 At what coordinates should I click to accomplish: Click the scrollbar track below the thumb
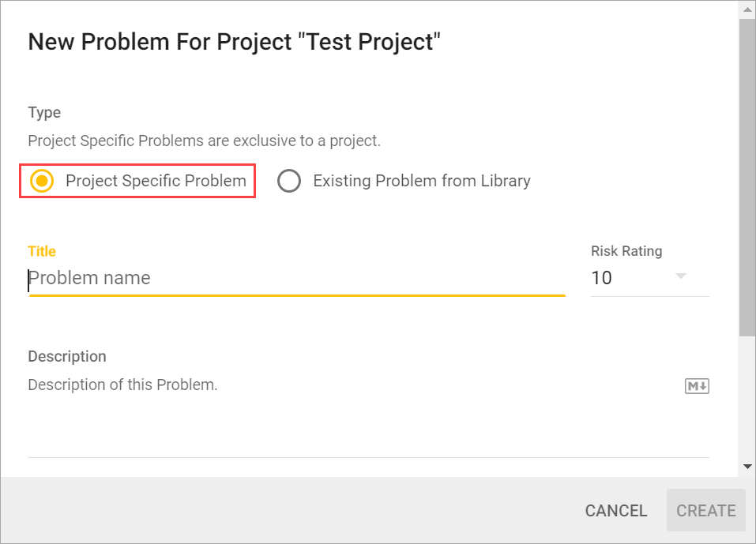(747, 395)
